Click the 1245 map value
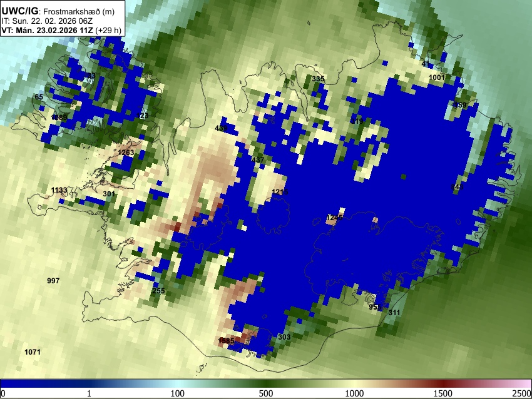532x399 pixels. coord(335,218)
